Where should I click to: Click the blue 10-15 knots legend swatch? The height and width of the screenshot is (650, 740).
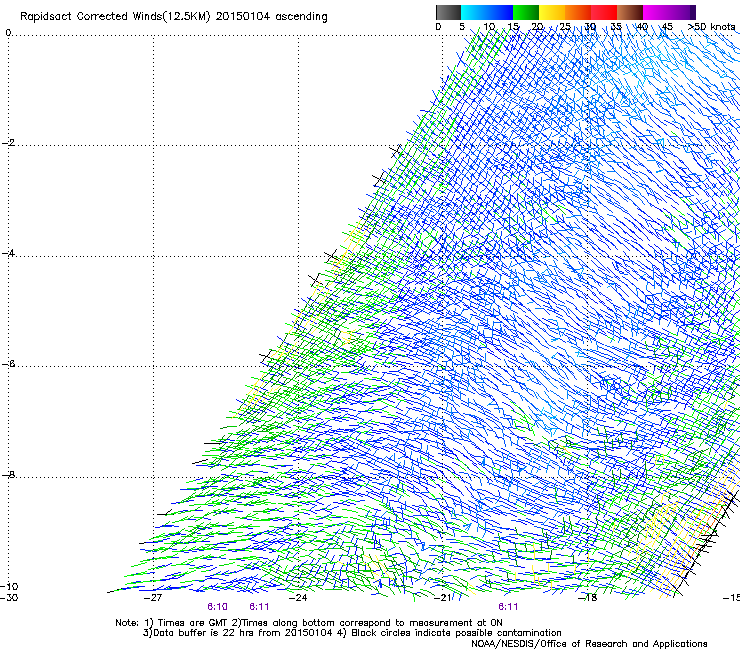[500, 12]
